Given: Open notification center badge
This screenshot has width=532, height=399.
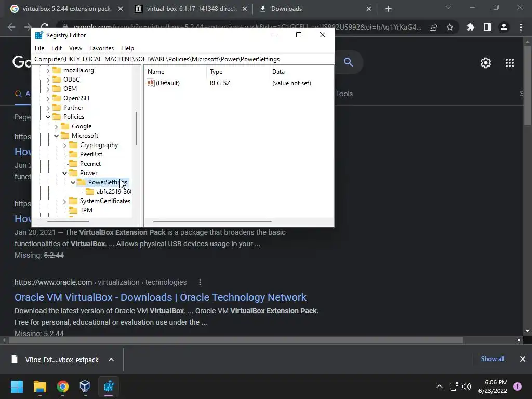Looking at the screenshot, I should pos(517,387).
